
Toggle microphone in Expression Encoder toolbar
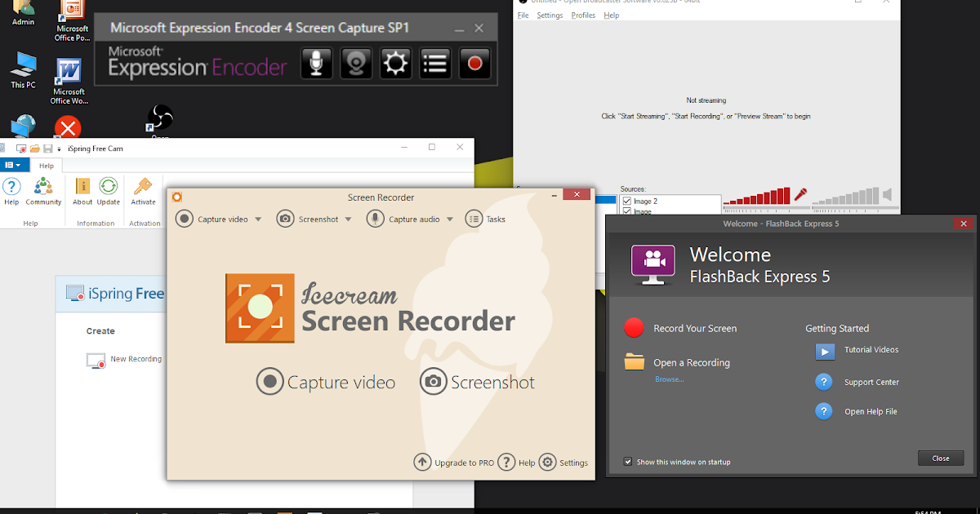pyautogui.click(x=317, y=64)
